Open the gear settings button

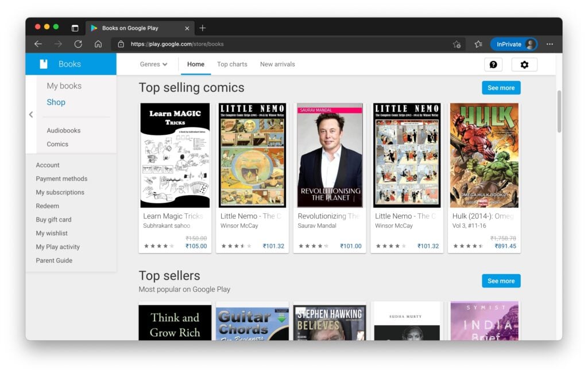click(524, 64)
